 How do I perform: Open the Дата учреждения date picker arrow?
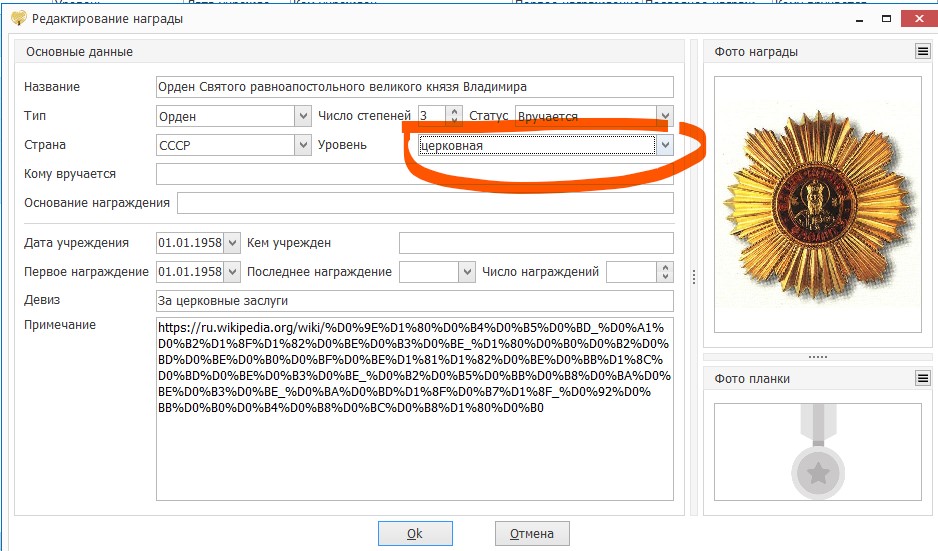tap(232, 243)
